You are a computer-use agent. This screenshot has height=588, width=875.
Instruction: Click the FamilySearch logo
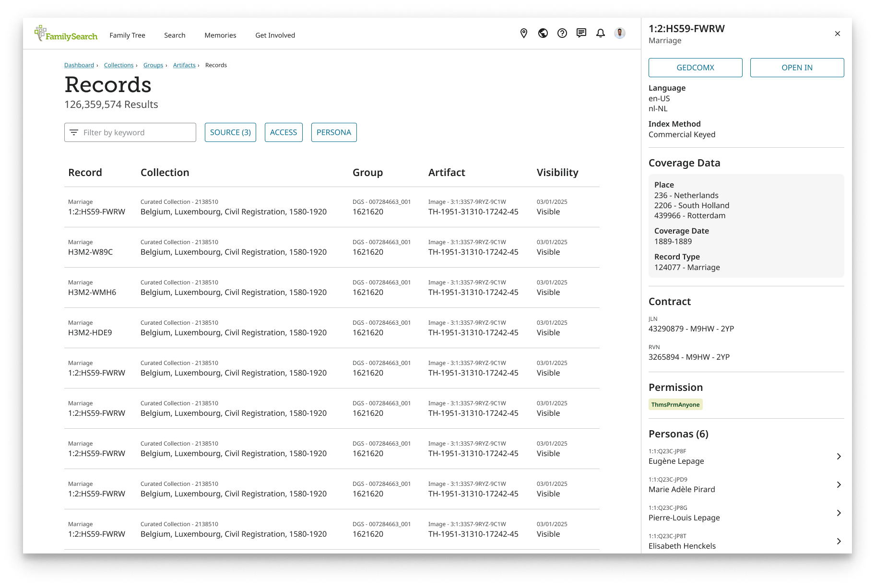pos(66,34)
